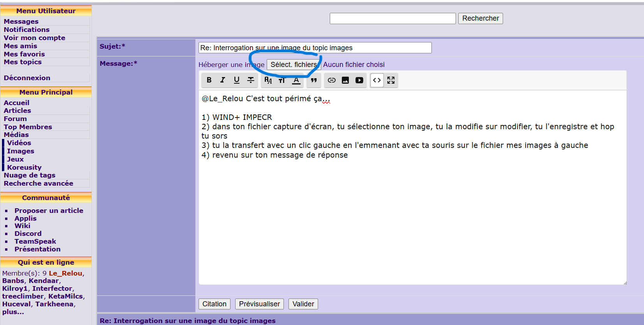
Task: Insert a video with the play icon
Action: (x=359, y=80)
